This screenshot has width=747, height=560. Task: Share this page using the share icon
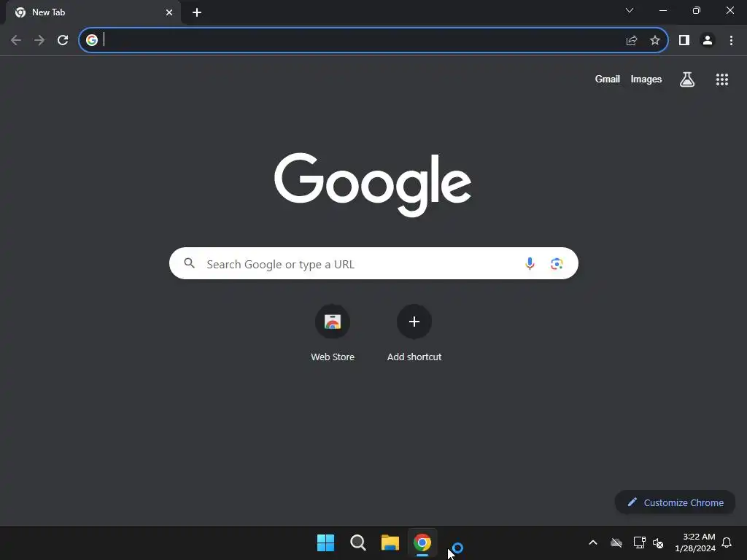click(x=632, y=41)
